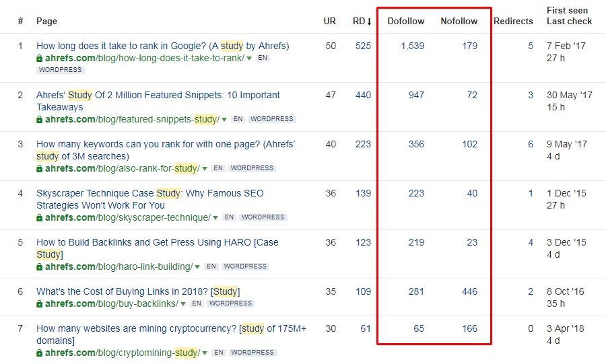Click the Dofollow count 947

[x=416, y=95]
